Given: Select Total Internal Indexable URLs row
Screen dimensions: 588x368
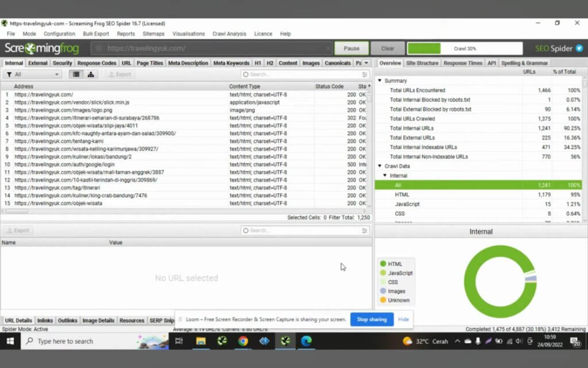Looking at the screenshot, I should [x=478, y=147].
